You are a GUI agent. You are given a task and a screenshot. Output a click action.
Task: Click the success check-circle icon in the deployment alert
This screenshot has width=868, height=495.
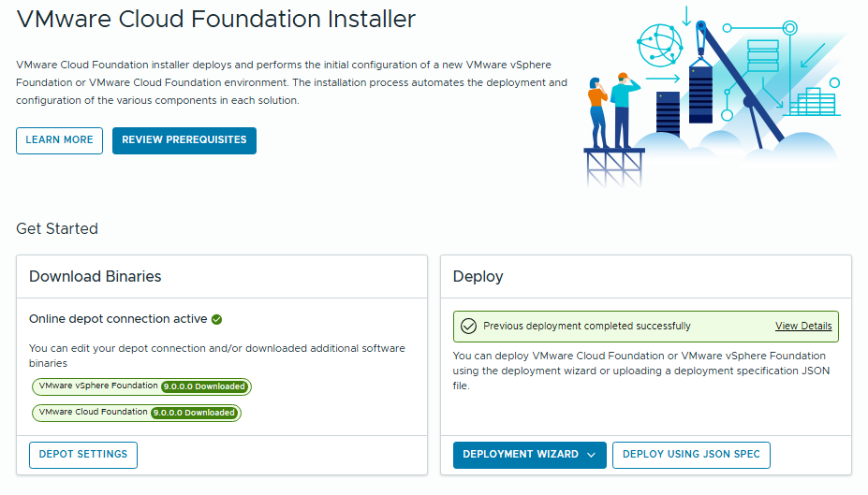[x=468, y=327]
